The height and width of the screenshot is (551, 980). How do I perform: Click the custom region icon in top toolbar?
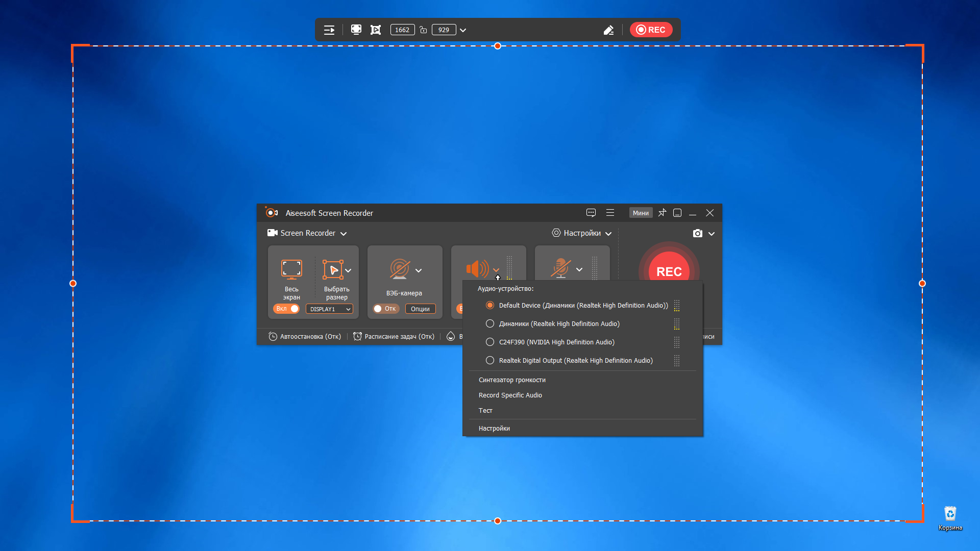point(376,30)
